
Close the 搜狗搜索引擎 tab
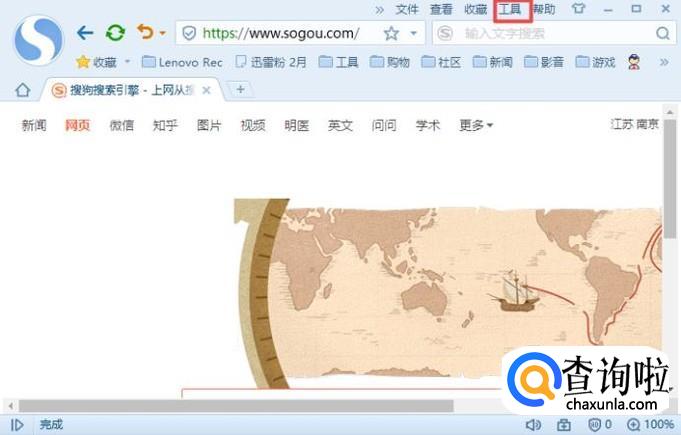click(206, 90)
